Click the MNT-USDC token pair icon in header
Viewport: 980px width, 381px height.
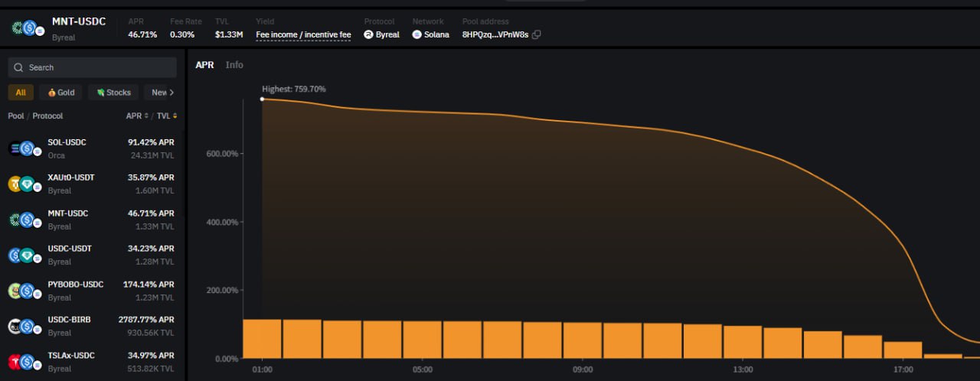[x=28, y=28]
